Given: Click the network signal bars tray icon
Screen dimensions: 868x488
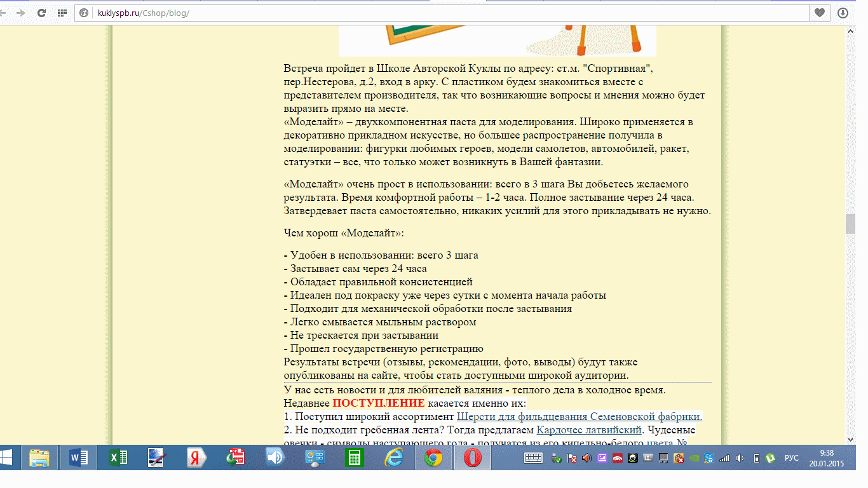Looking at the screenshot, I should (x=724, y=458).
